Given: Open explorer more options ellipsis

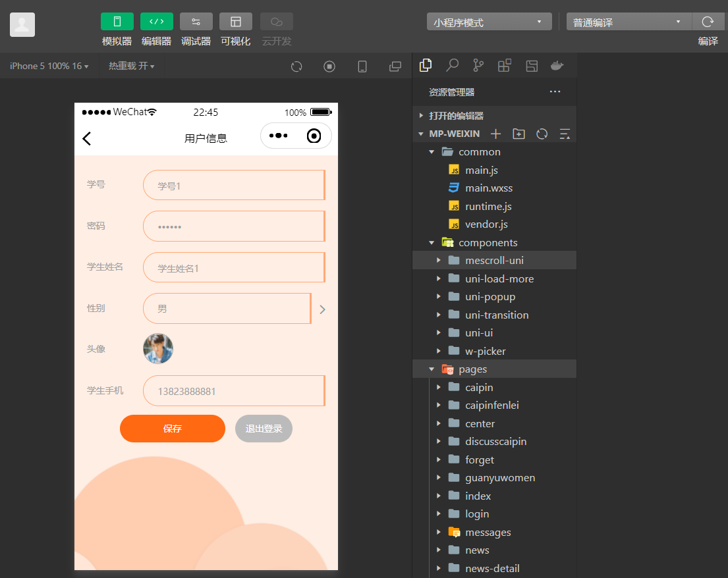Looking at the screenshot, I should [555, 92].
